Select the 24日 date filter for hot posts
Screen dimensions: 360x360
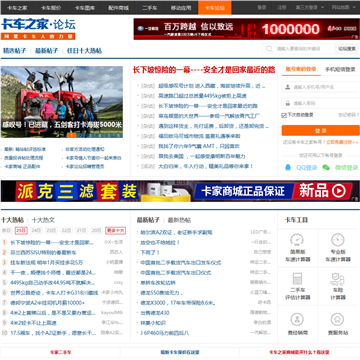36,230
